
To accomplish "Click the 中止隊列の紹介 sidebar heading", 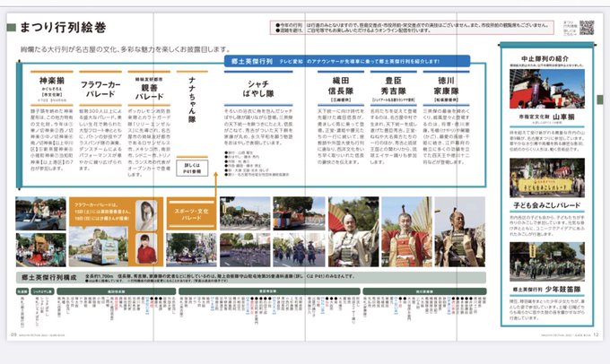I will (545, 58).
